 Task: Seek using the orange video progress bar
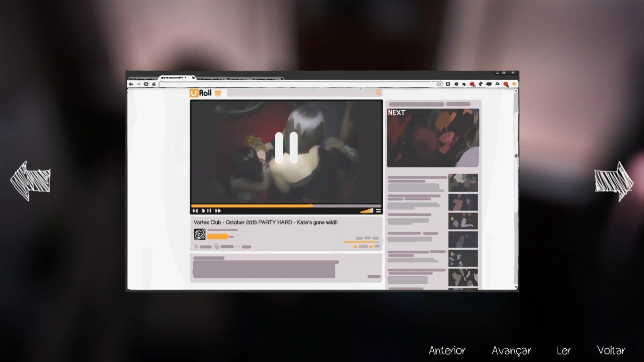pyautogui.click(x=286, y=206)
